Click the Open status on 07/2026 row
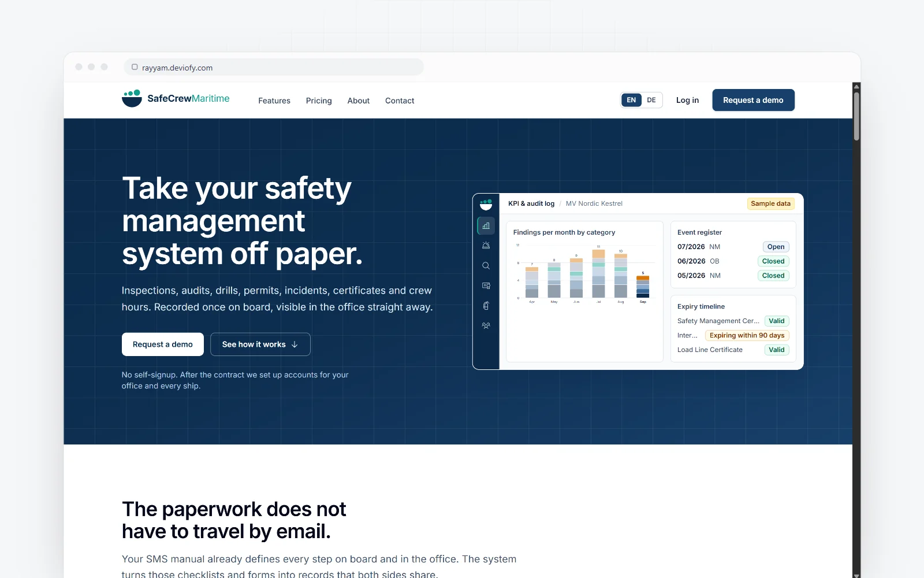Screen dimensions: 924x578 click(776, 247)
